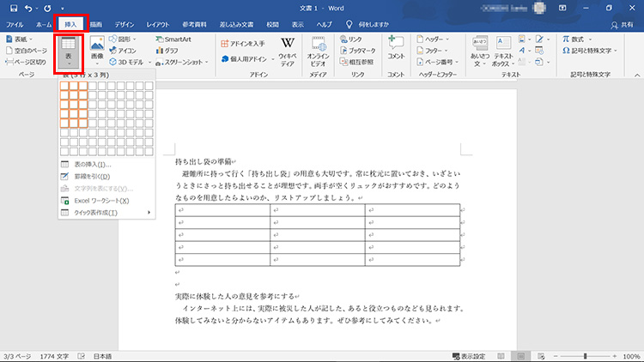This screenshot has width=644, height=362.
Task: Expand クイック表作成 (Quick Tables) submenu
Action: click(106, 212)
